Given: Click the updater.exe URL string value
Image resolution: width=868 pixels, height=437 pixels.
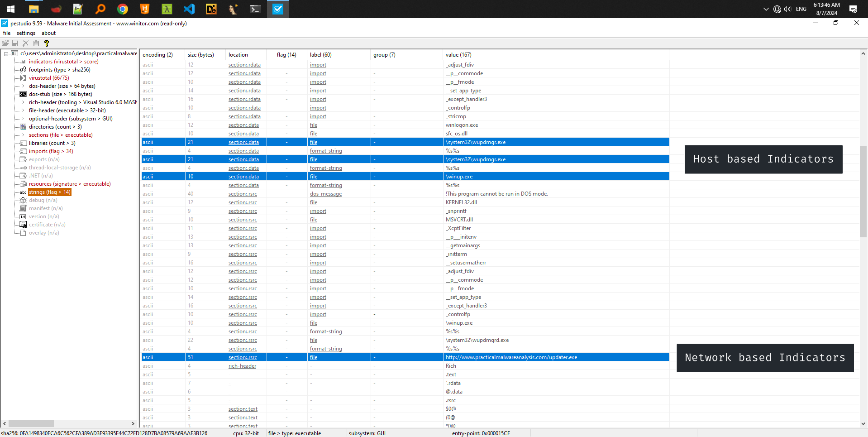Looking at the screenshot, I should click(511, 357).
